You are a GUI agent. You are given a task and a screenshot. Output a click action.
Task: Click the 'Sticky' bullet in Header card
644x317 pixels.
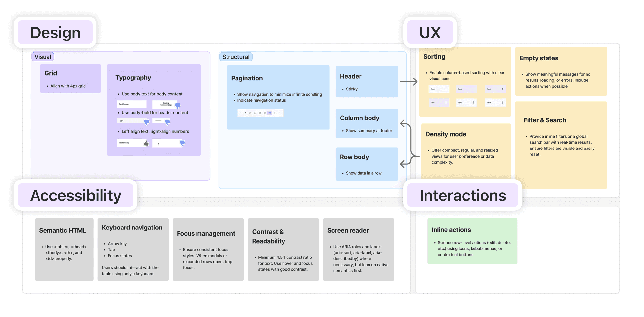[351, 89]
